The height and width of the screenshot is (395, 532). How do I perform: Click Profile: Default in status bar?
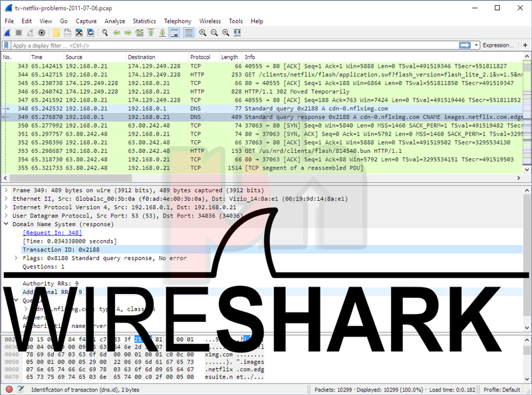point(502,390)
